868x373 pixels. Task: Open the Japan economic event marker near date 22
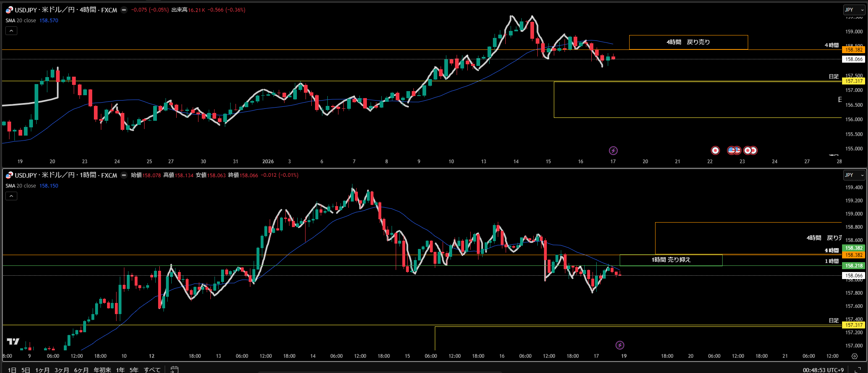(x=715, y=150)
